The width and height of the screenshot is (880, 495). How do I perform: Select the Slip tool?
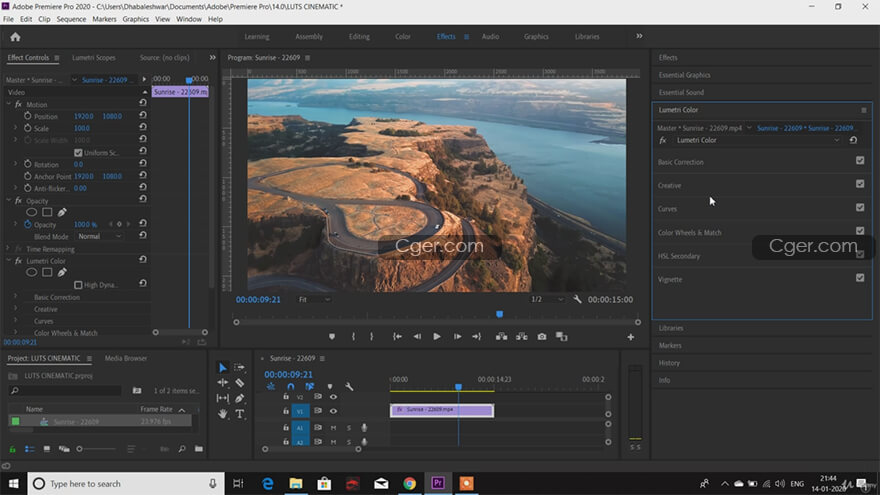coord(223,398)
